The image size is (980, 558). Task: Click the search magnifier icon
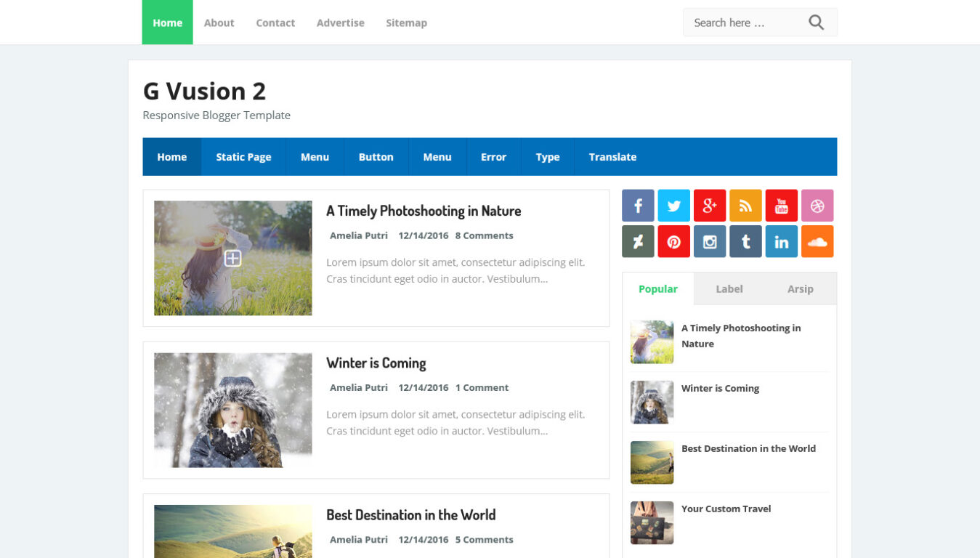tap(817, 23)
